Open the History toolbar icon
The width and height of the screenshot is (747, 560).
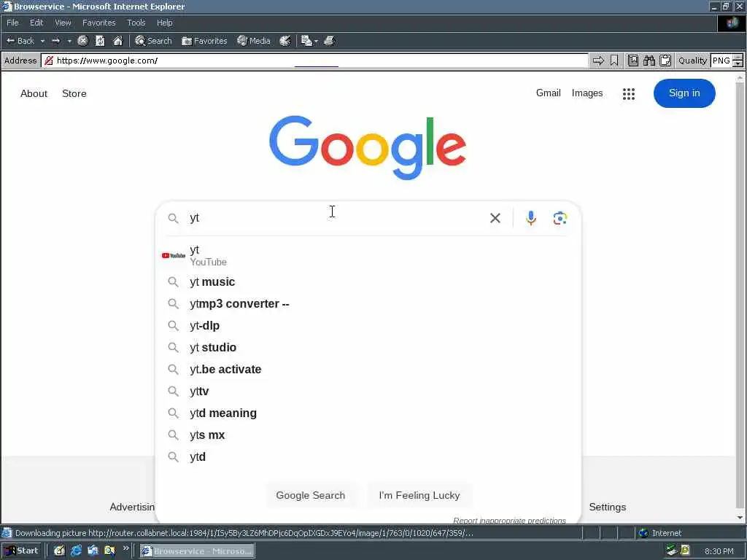285,41
